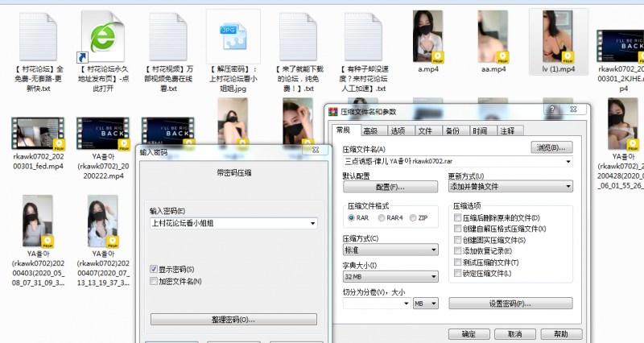Select the a.mp4 video file icon
The height and width of the screenshot is (343, 644).
tap(427, 36)
